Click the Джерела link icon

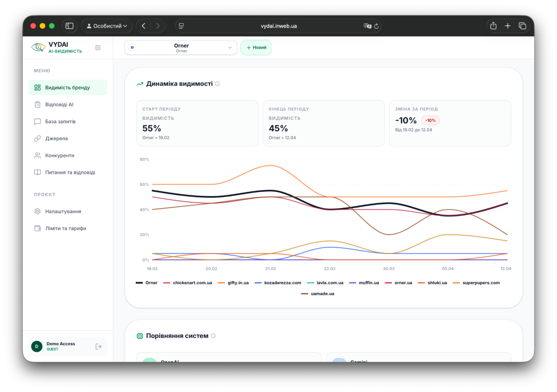[37, 138]
